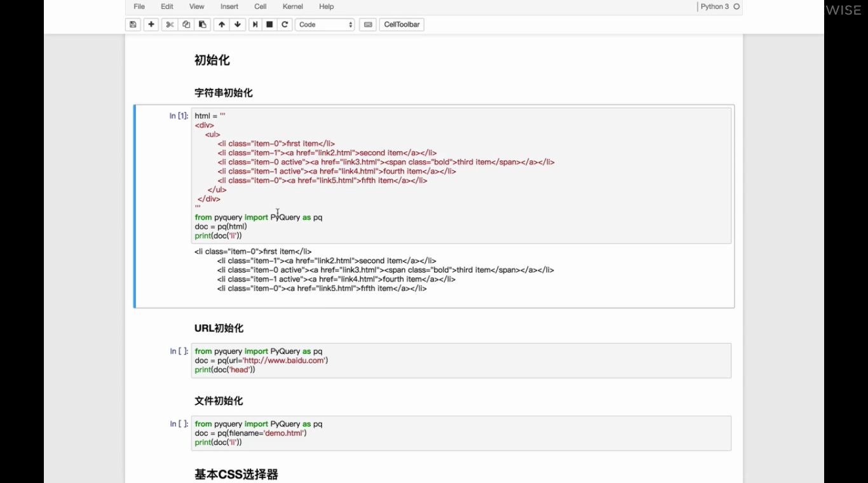Click the 基本CSS选择器 heading

pos(236,475)
